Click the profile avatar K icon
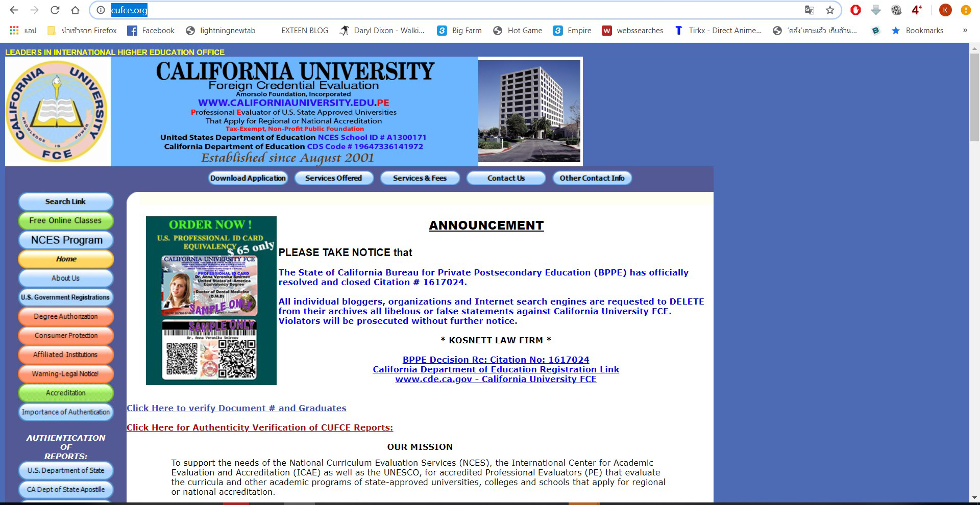This screenshot has height=505, width=980. (x=945, y=10)
